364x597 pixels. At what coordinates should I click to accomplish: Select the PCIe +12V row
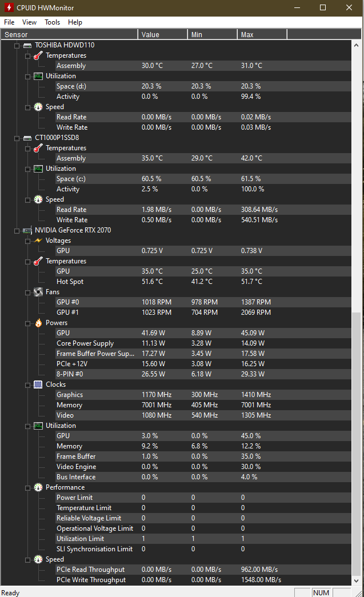203,364
